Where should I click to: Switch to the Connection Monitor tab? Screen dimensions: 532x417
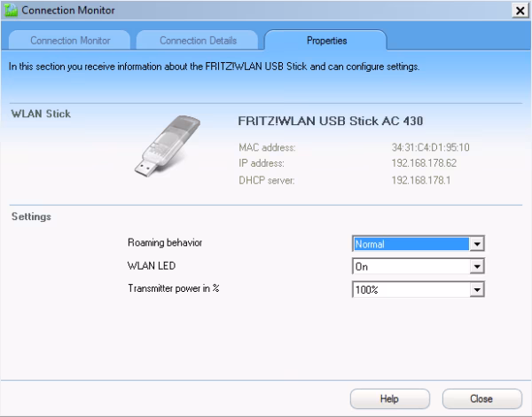coord(70,41)
